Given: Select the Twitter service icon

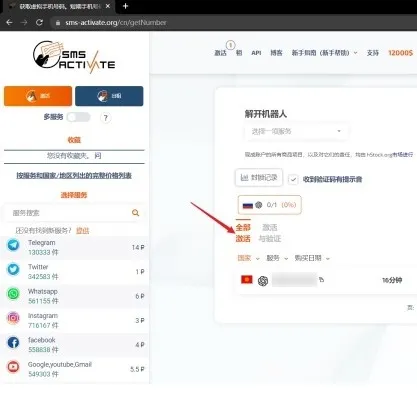Looking at the screenshot, I should pos(13,269).
